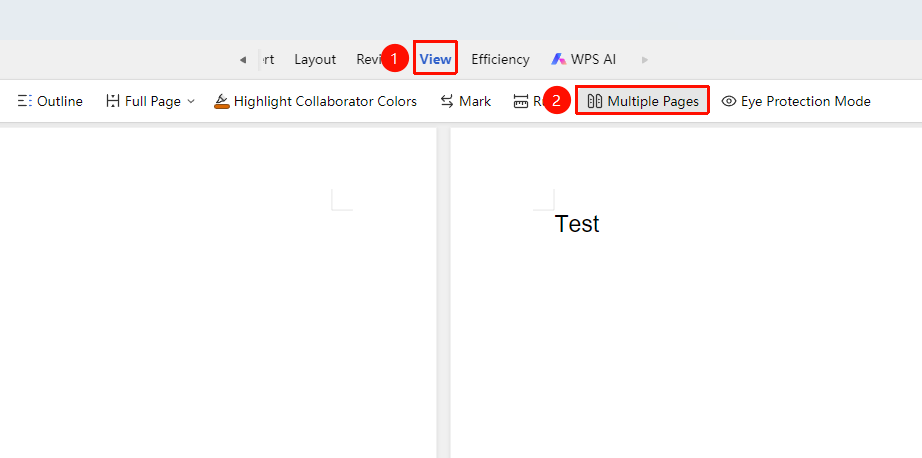
Task: Open the View tab
Action: click(436, 59)
